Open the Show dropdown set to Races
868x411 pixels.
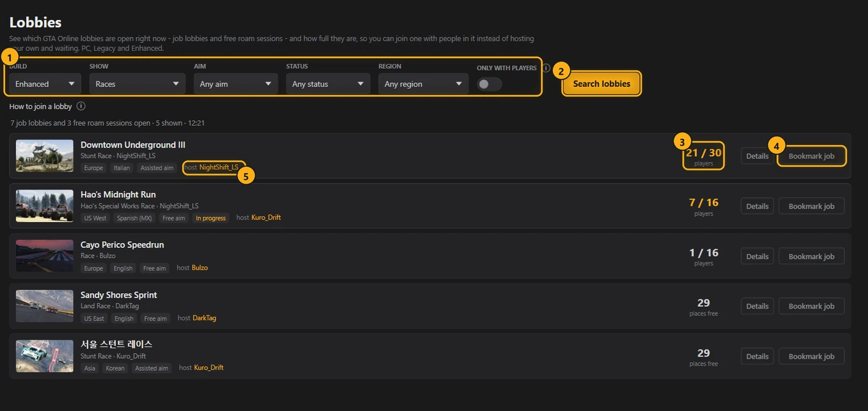[x=137, y=84]
